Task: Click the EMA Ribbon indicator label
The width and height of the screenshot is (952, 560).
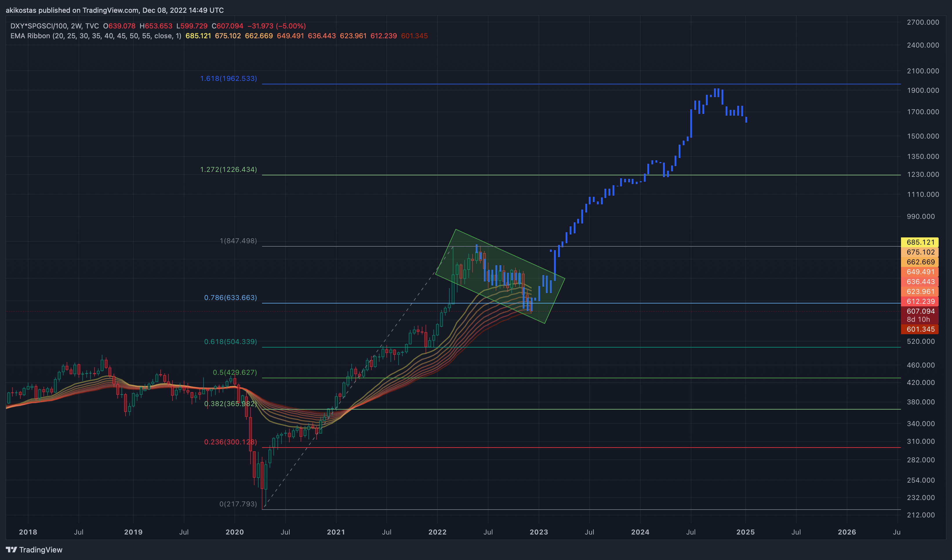Action: (x=96, y=36)
